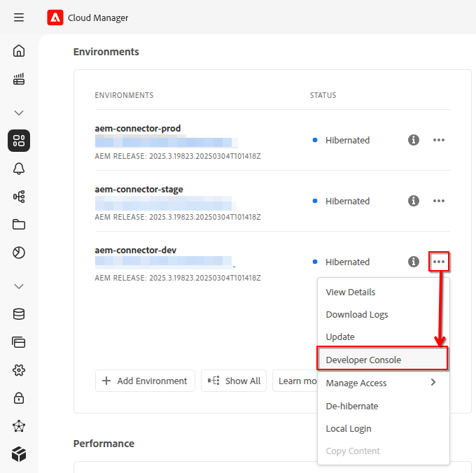Select De-hibernate from the menu
This screenshot has height=473, width=476.
(383, 406)
